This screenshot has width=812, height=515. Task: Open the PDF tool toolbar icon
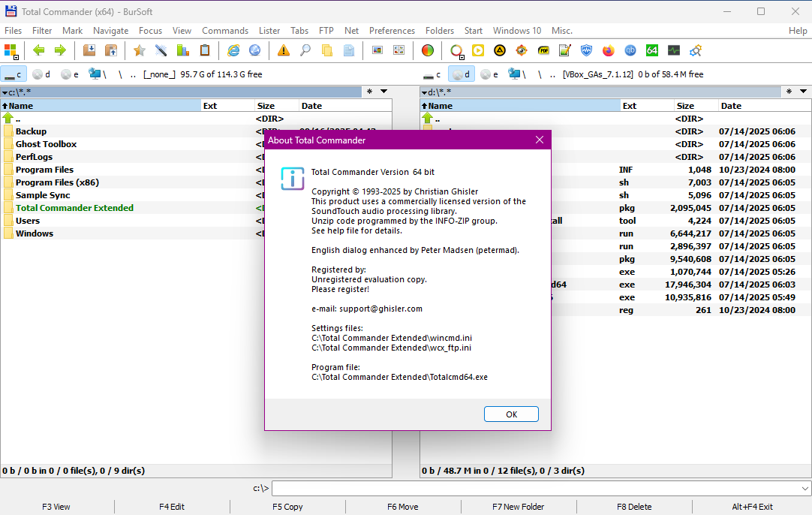543,50
